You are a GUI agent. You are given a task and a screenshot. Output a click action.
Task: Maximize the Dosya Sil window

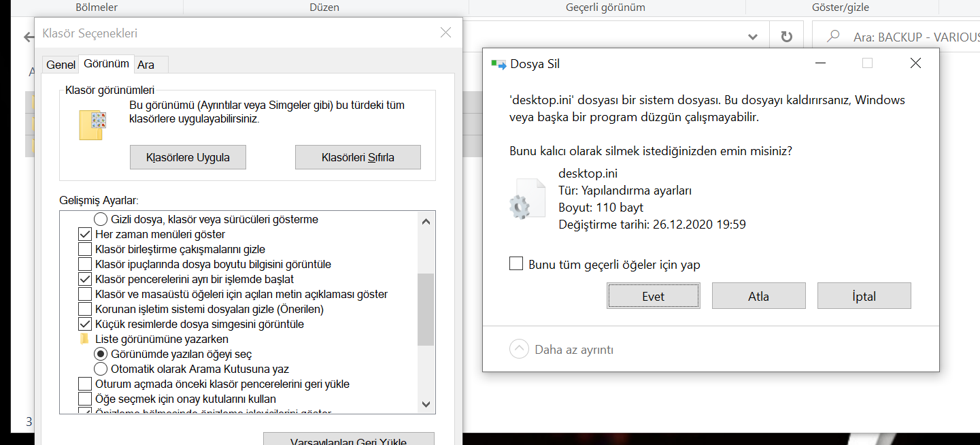coord(867,63)
